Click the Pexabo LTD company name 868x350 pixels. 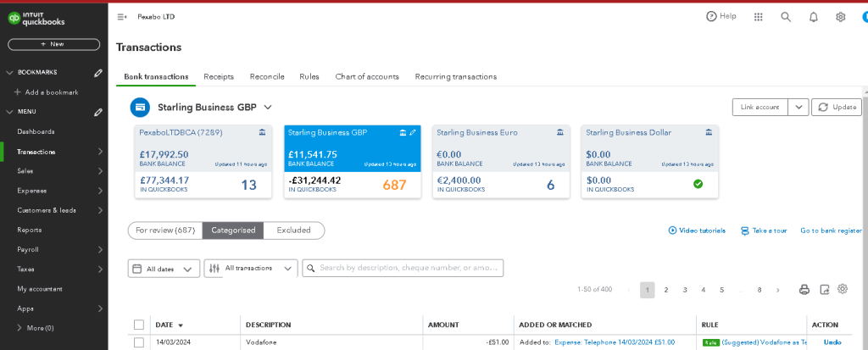156,17
